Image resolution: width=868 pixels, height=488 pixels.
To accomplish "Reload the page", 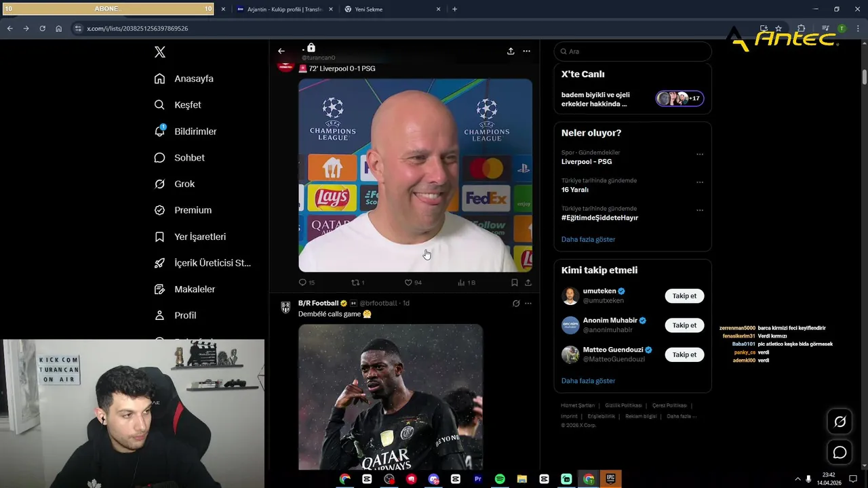I will click(x=42, y=28).
